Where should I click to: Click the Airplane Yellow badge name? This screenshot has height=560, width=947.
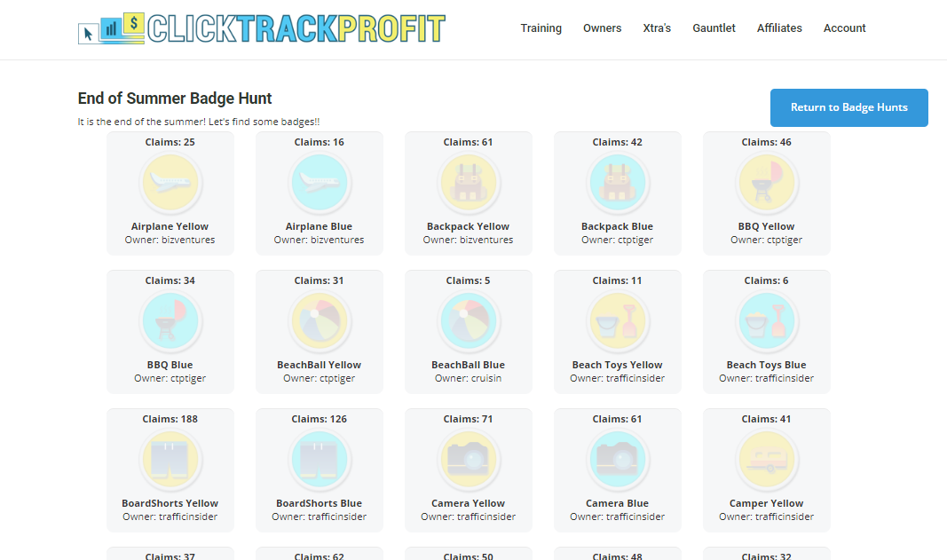click(170, 226)
